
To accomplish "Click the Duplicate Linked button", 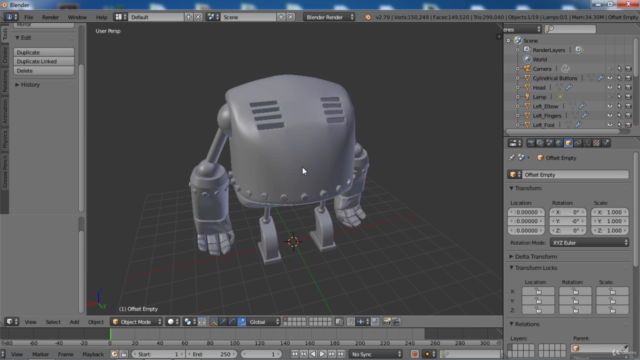I will click(x=44, y=61).
